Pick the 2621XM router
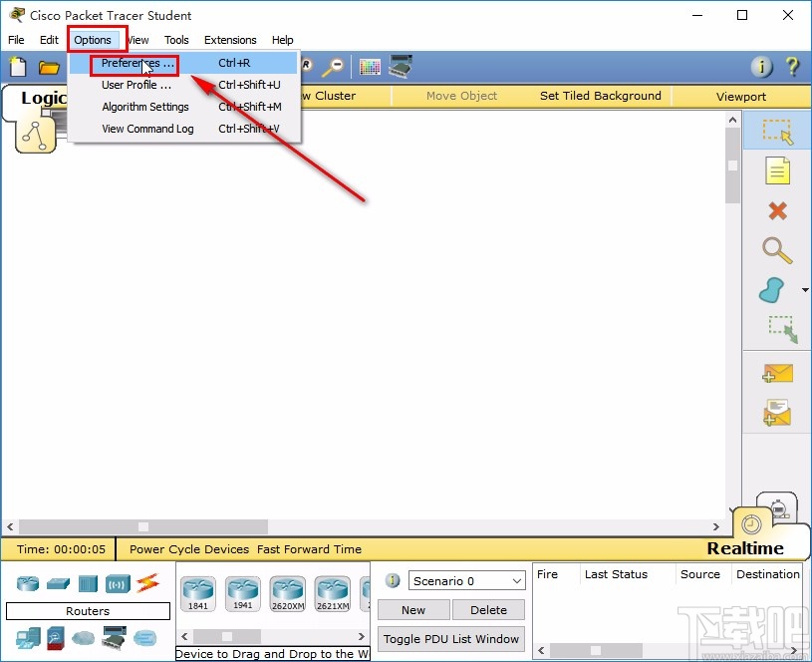The image size is (812, 662). click(x=333, y=593)
